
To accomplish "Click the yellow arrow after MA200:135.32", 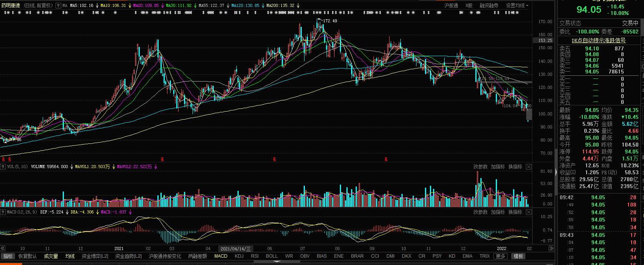I will (x=298, y=6).
